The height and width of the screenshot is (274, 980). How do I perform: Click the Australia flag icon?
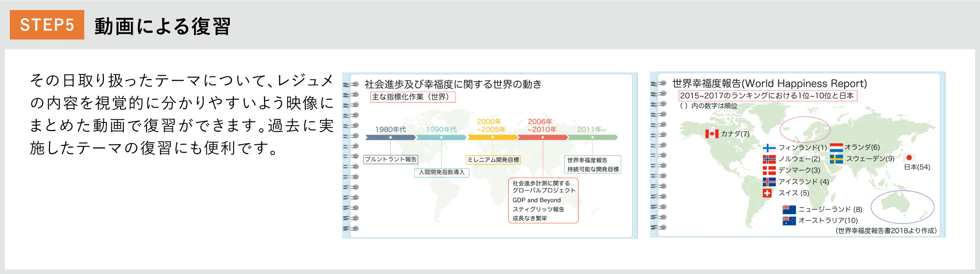coord(789,221)
